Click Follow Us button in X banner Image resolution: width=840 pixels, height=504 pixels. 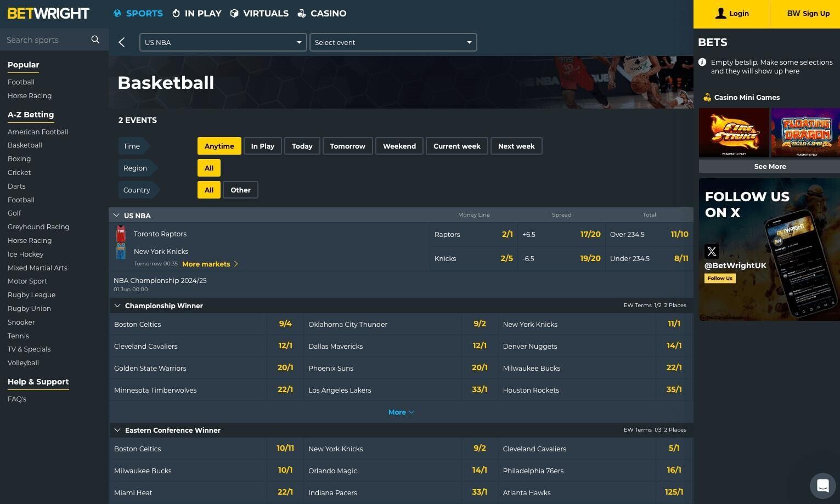(720, 278)
